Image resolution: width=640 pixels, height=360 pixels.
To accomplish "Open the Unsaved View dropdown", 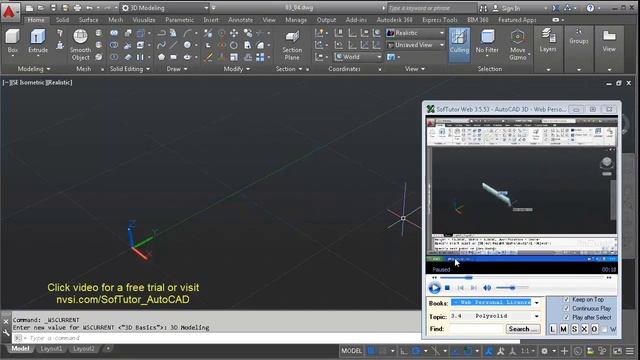I will pos(416,45).
